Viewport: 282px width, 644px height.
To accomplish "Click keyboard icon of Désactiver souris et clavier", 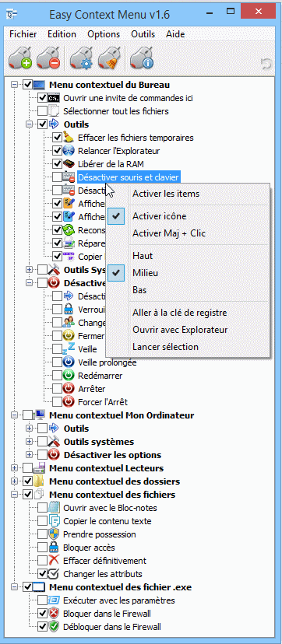I will coord(69,177).
